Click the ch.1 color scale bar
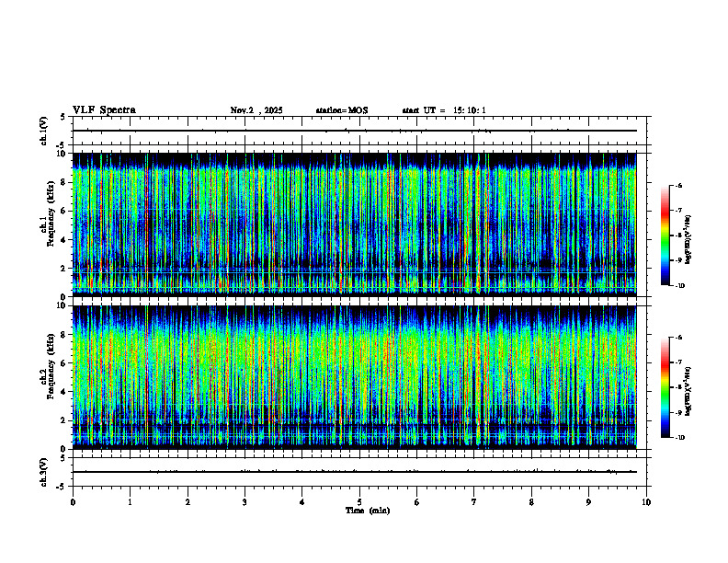Image resolution: width=728 pixels, height=563 pixels. click(665, 236)
